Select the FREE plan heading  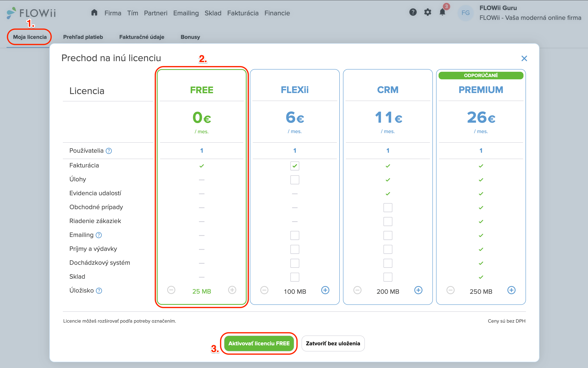pos(202,90)
